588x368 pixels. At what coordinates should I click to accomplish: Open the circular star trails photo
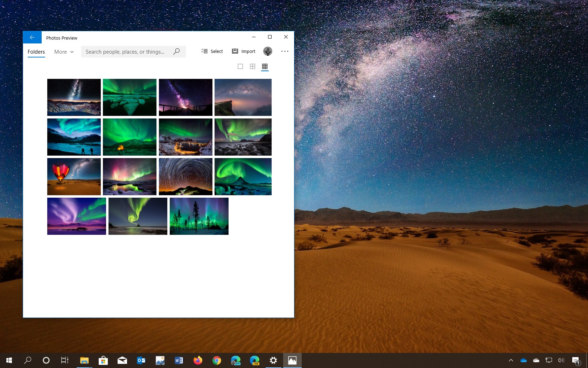coord(185,177)
